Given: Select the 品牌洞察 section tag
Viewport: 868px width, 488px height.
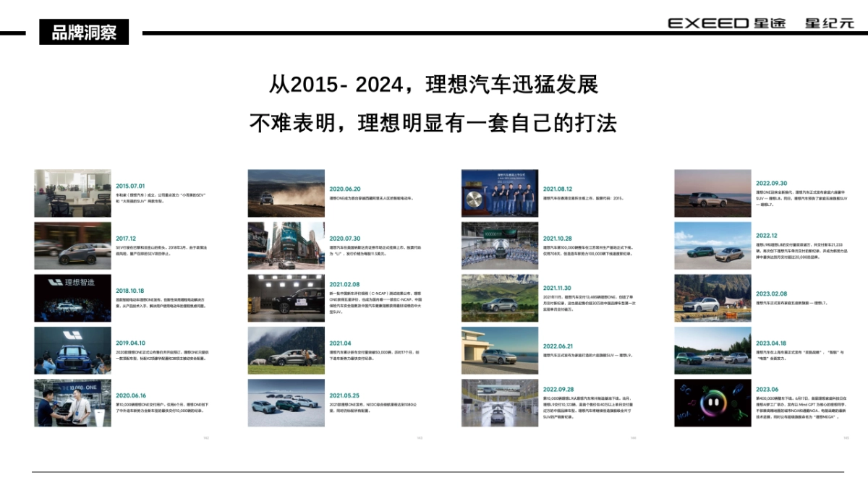Looking at the screenshot, I should point(85,31).
